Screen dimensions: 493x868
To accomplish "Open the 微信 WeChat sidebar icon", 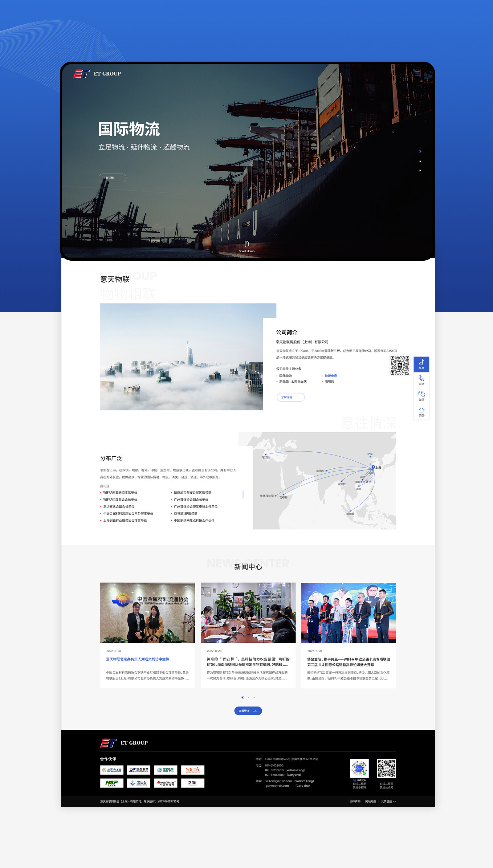I will (x=421, y=395).
